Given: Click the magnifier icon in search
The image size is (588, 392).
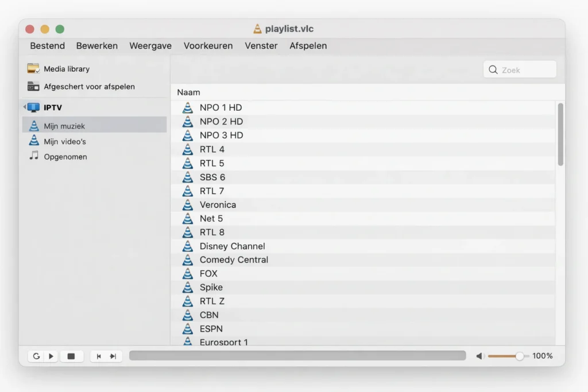Looking at the screenshot, I should click(x=493, y=69).
